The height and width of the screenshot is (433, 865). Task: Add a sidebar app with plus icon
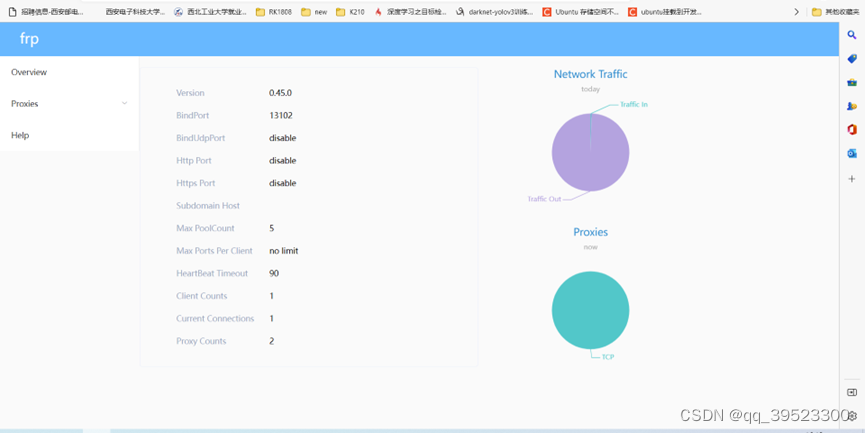pos(852,179)
